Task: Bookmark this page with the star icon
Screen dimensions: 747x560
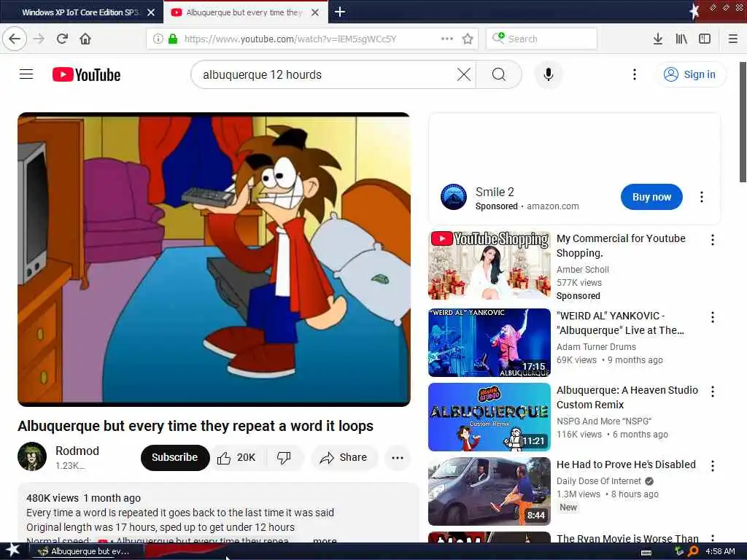Action: point(468,39)
